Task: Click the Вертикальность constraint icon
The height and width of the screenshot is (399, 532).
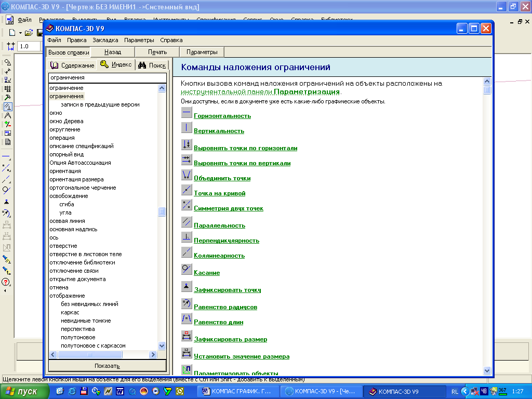Action: tap(187, 128)
